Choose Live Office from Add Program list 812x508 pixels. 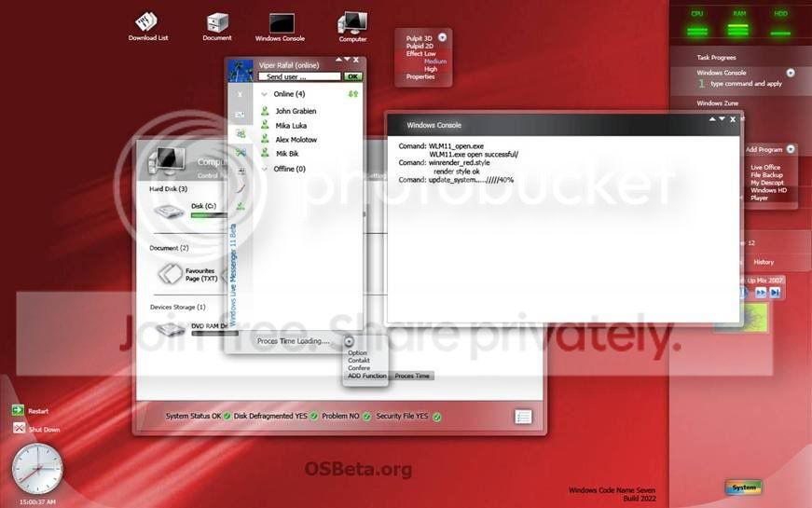tap(765, 167)
